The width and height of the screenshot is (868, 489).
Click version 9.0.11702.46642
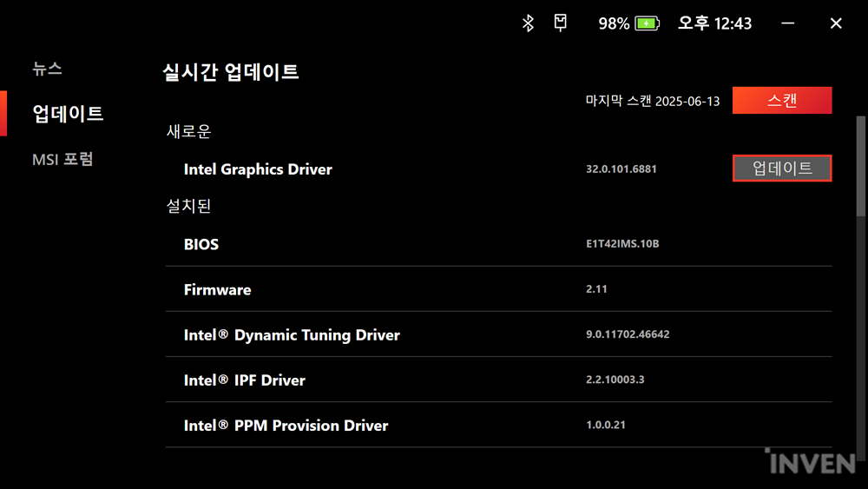coord(628,334)
